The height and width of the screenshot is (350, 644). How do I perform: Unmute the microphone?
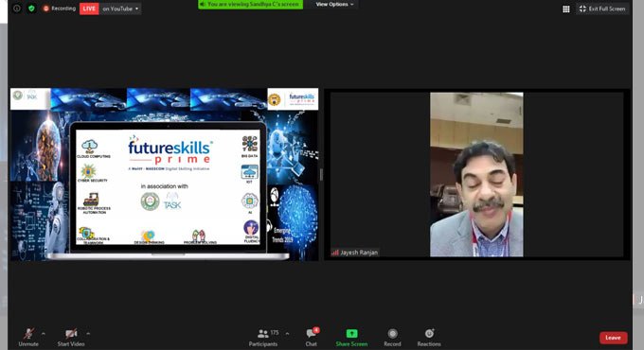coord(28,338)
